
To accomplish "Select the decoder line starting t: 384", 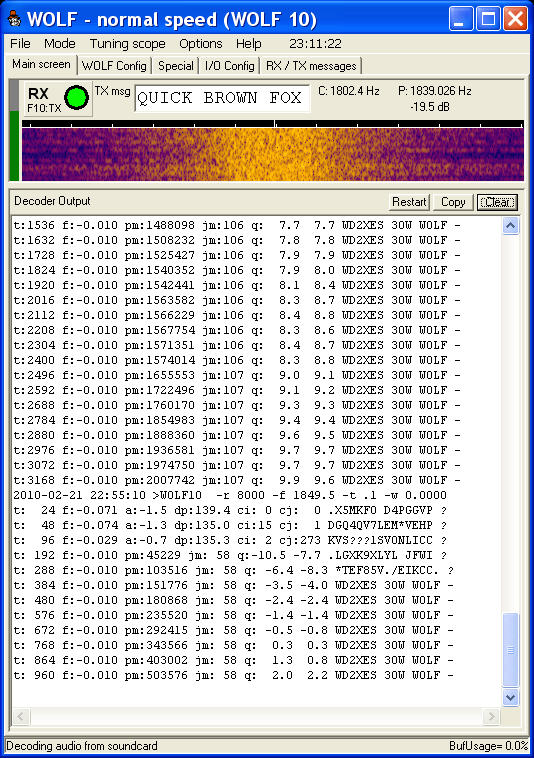I will [x=233, y=585].
